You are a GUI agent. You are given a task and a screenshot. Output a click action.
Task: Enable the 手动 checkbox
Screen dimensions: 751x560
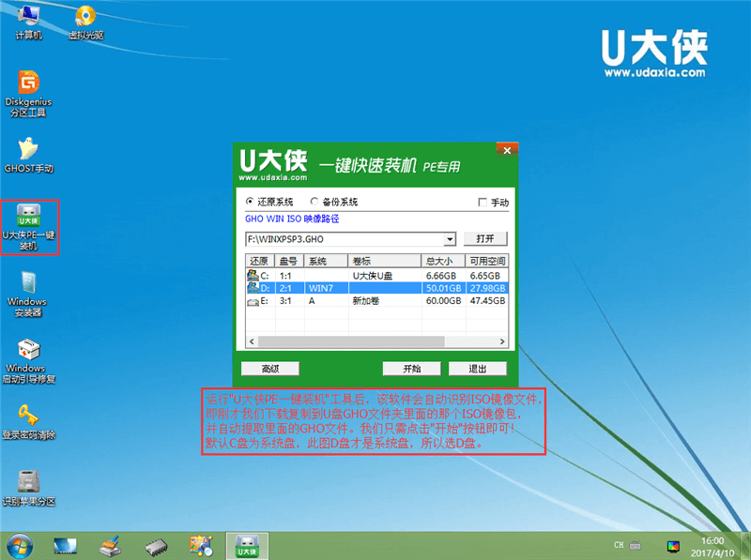tap(483, 203)
